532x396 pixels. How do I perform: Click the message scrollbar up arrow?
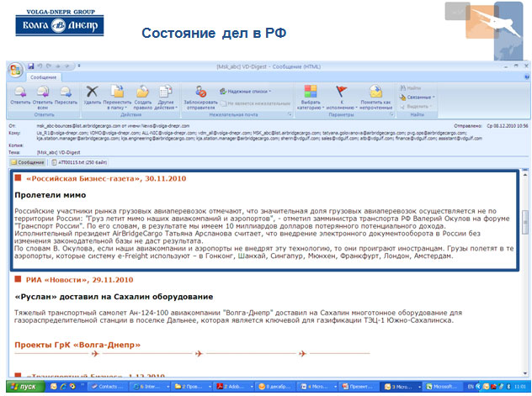(x=526, y=175)
